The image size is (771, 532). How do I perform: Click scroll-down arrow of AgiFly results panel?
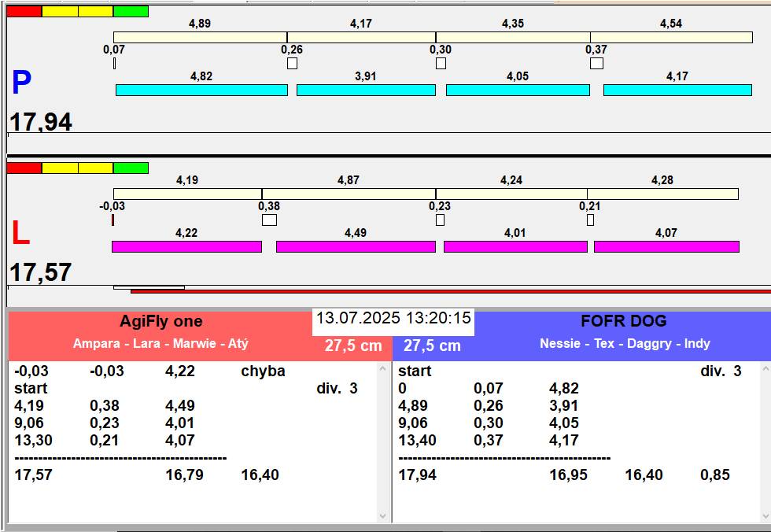coord(384,516)
